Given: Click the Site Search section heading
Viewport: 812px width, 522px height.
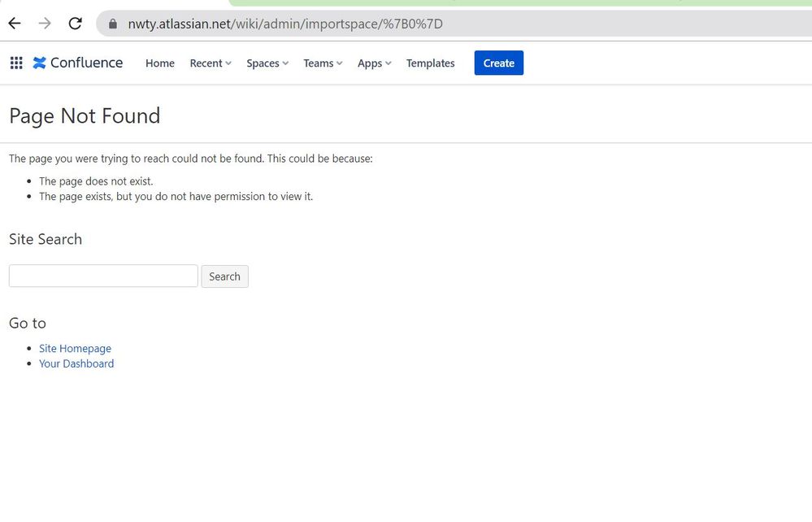Looking at the screenshot, I should click(x=46, y=239).
